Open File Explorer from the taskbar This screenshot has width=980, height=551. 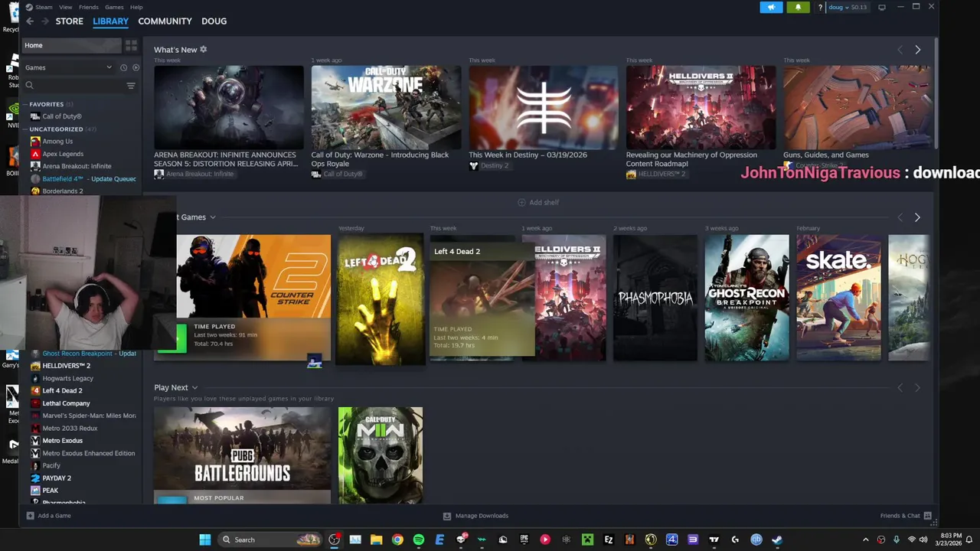[x=377, y=540]
